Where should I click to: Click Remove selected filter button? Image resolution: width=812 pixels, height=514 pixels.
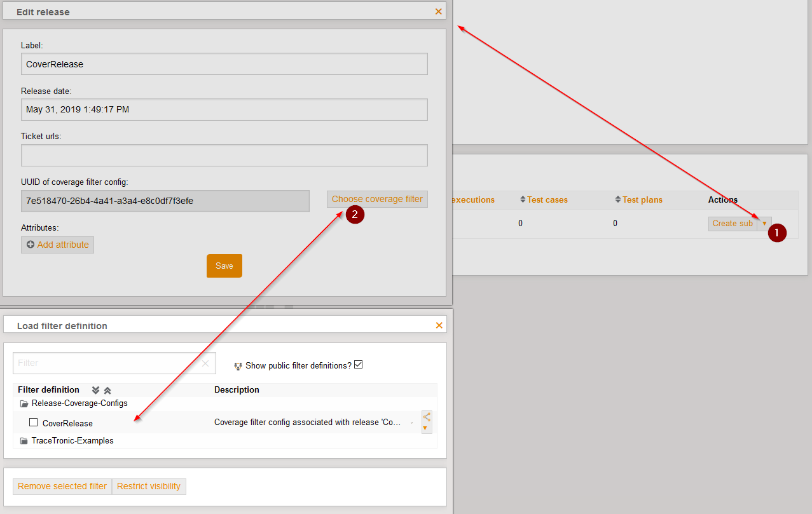point(62,486)
